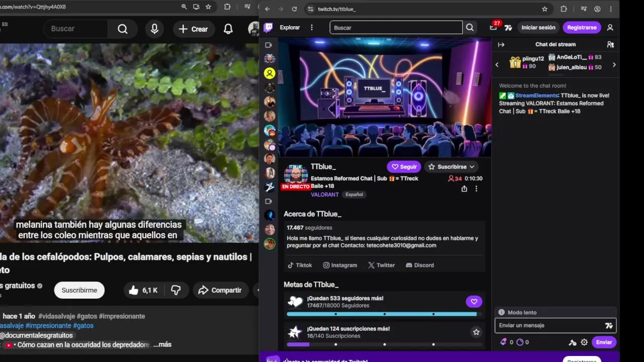
Task: Open Chrome three-dot menu in Twitch window
Action: 611,9
